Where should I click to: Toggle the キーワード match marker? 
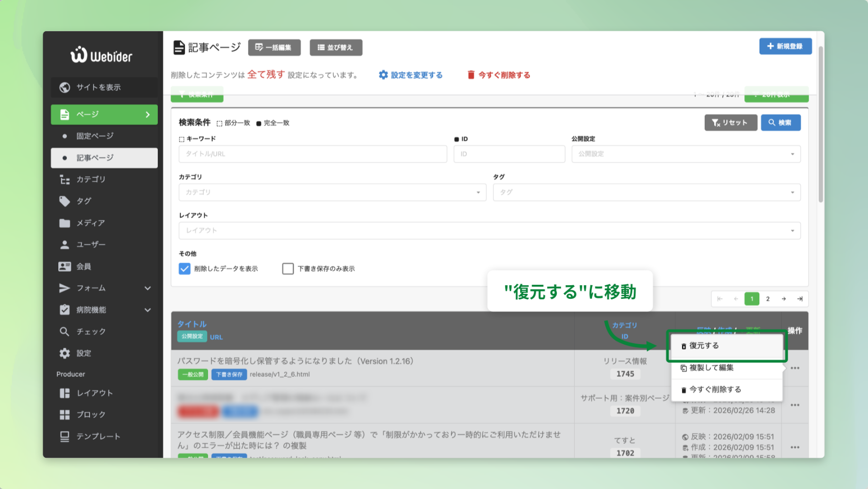tap(181, 139)
